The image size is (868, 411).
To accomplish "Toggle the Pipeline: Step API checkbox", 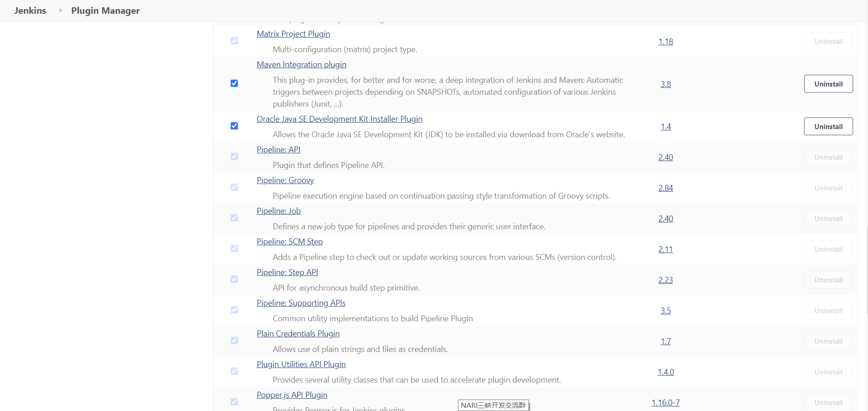I will coord(234,279).
